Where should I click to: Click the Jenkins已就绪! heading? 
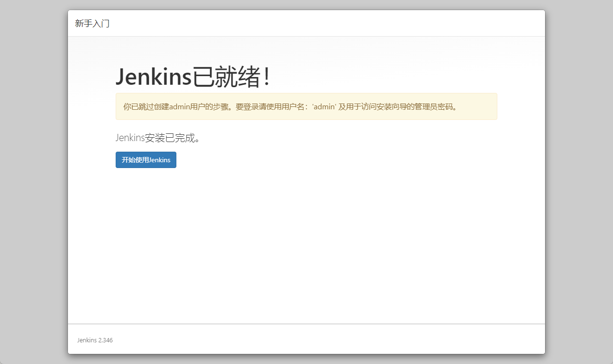tap(192, 77)
